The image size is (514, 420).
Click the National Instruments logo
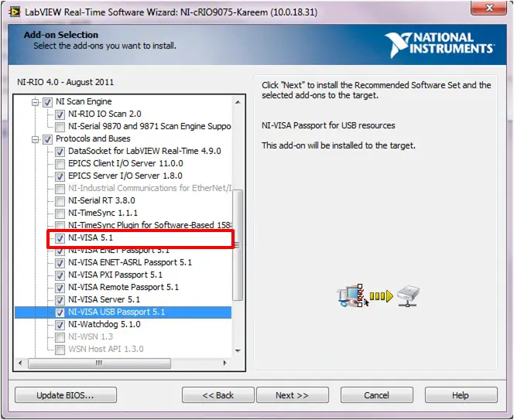coord(440,45)
